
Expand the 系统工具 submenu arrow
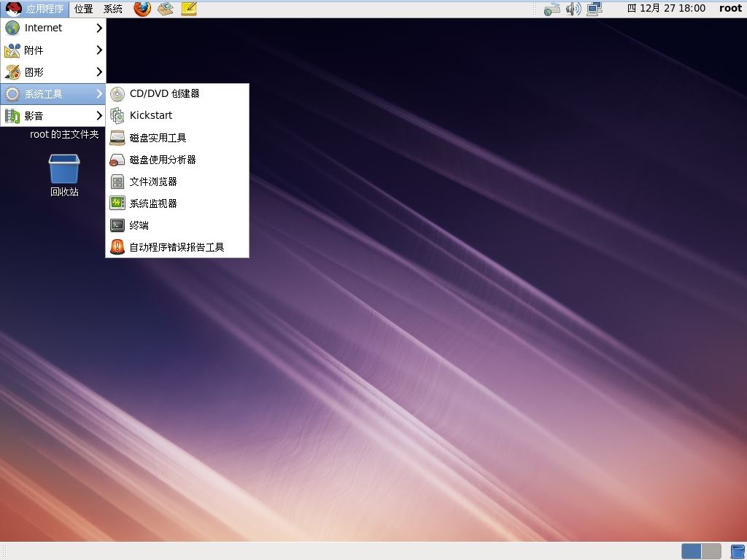click(99, 94)
